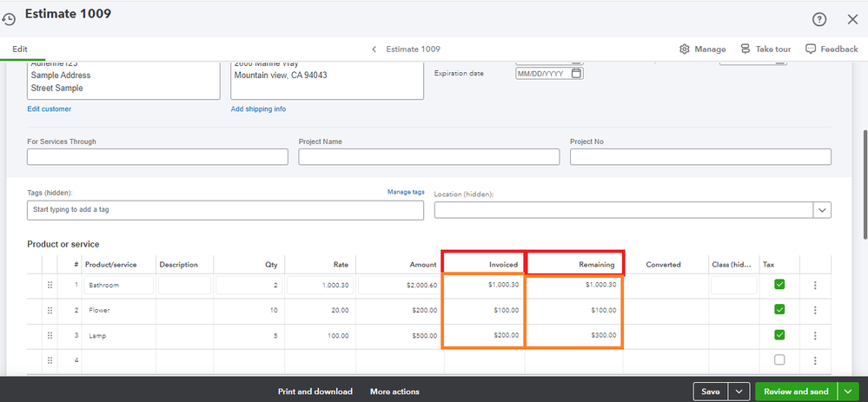Image resolution: width=868 pixels, height=402 pixels.
Task: Switch to the Edit tab
Action: coord(19,49)
